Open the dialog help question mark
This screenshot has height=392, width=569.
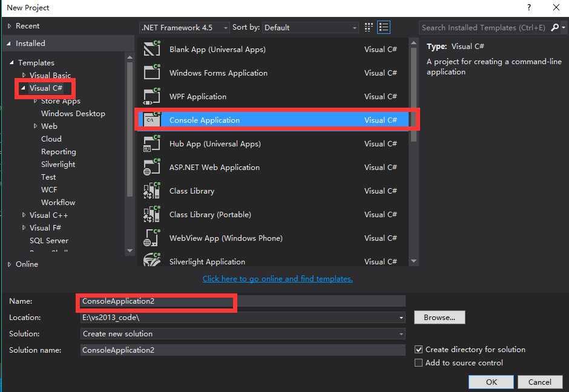(x=529, y=7)
